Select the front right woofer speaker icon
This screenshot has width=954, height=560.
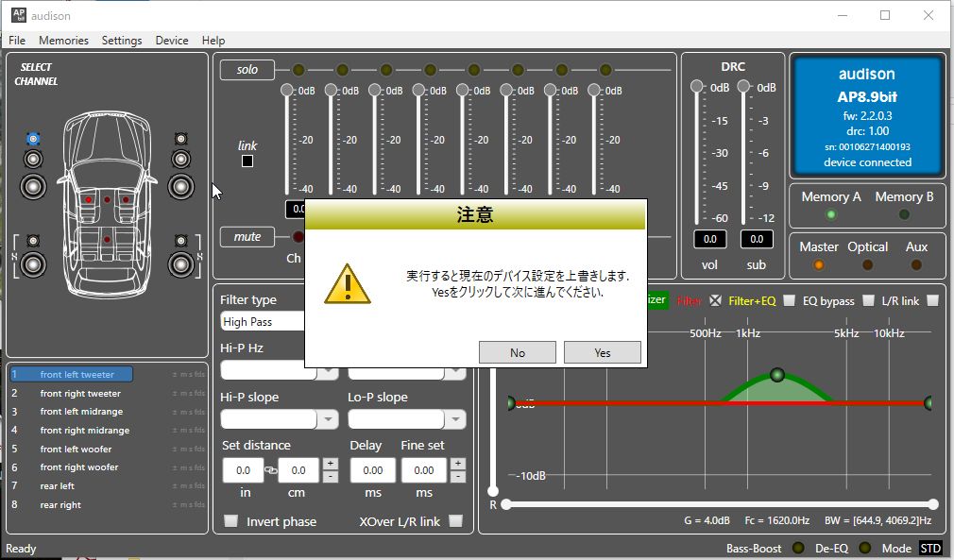pos(180,187)
